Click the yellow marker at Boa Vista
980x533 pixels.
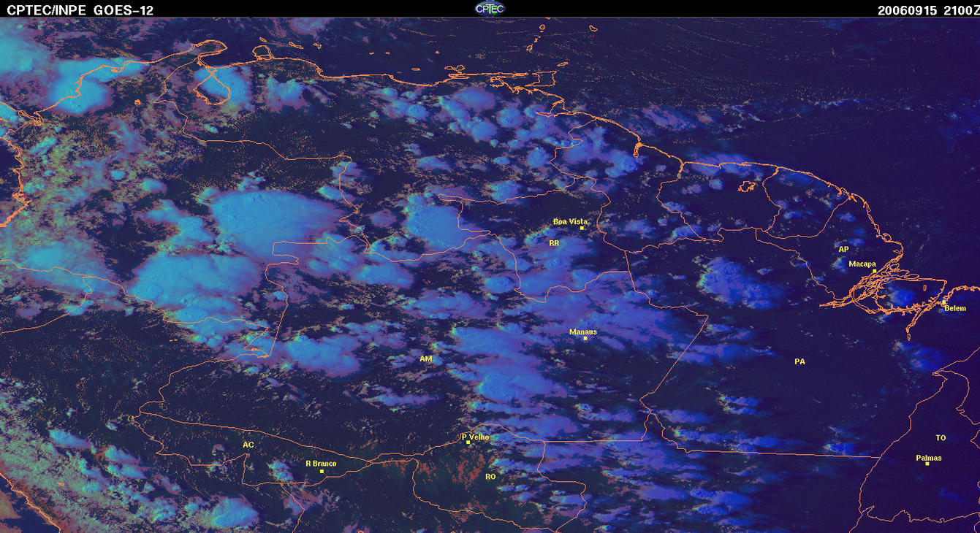(582, 228)
